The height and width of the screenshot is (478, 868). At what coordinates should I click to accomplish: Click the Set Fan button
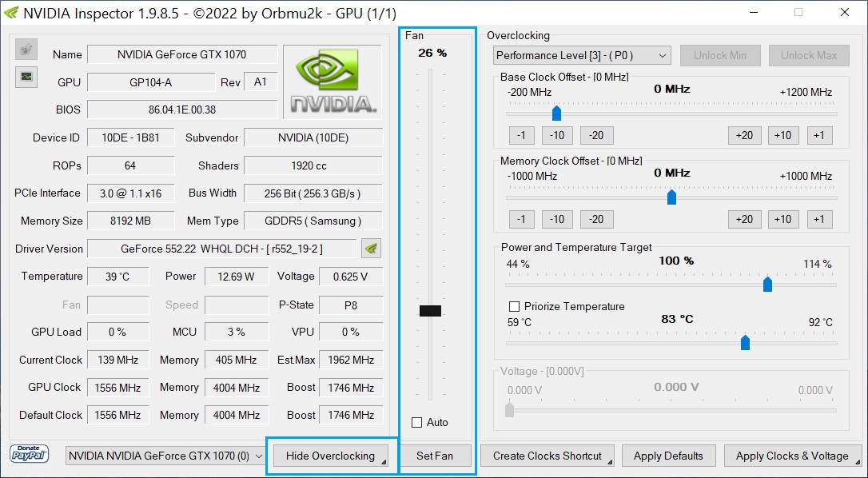435,456
